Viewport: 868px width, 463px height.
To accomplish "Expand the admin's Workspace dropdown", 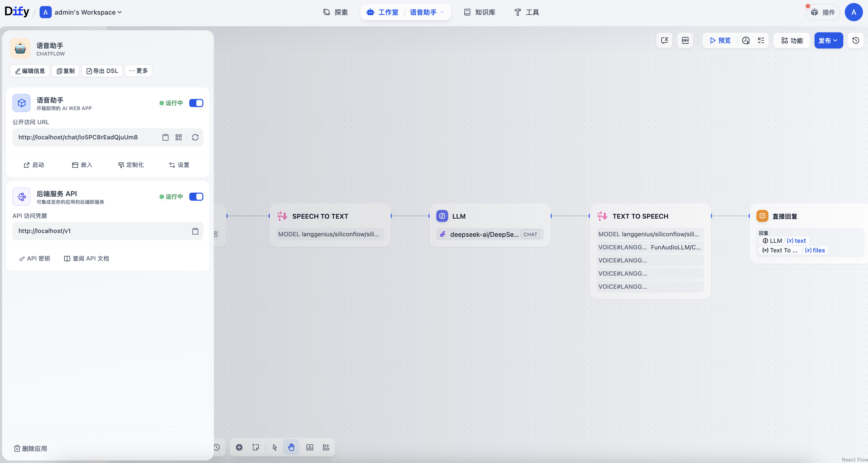I will click(x=88, y=12).
